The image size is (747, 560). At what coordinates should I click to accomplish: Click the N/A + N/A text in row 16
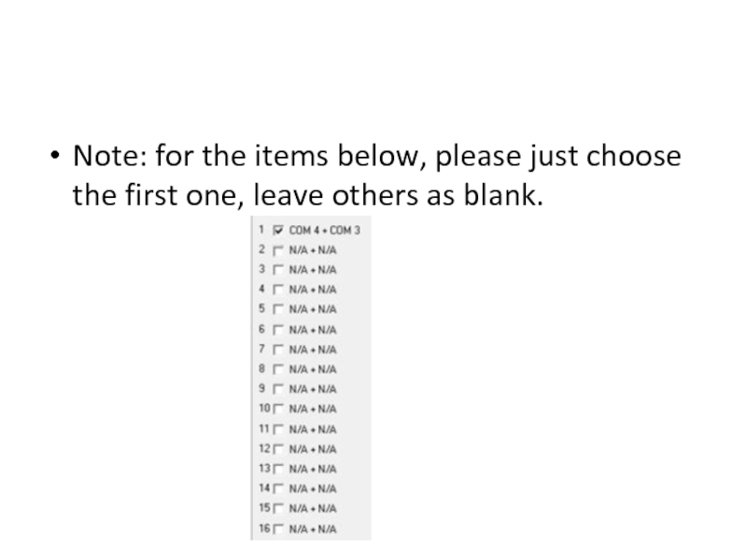point(313,529)
